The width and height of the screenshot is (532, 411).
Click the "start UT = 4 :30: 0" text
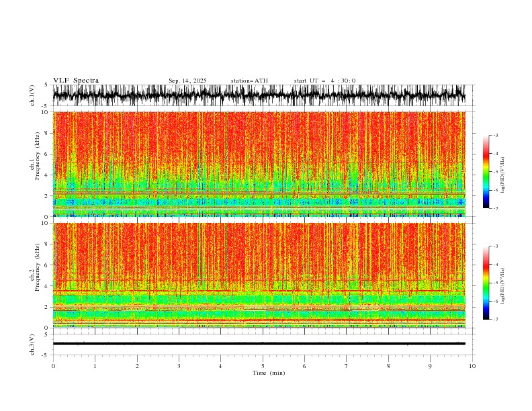coord(324,81)
